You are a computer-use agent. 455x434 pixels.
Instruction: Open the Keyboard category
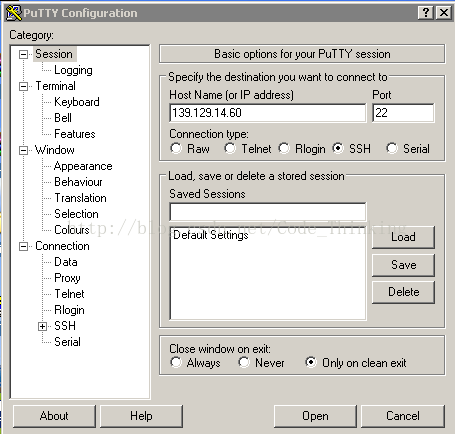coord(77,102)
